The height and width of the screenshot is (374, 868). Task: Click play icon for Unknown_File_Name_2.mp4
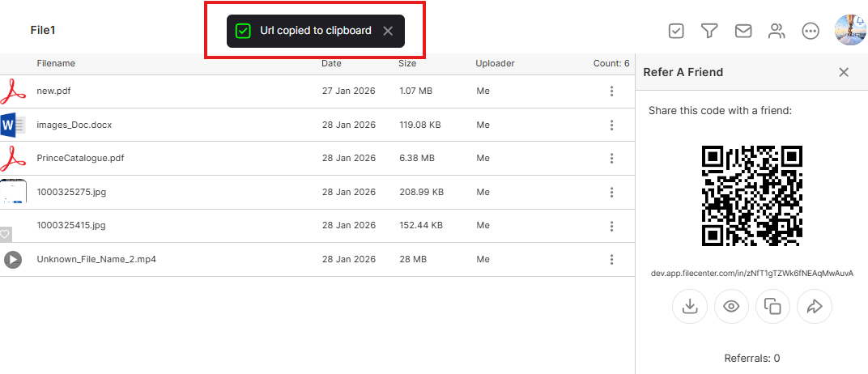(x=12, y=260)
